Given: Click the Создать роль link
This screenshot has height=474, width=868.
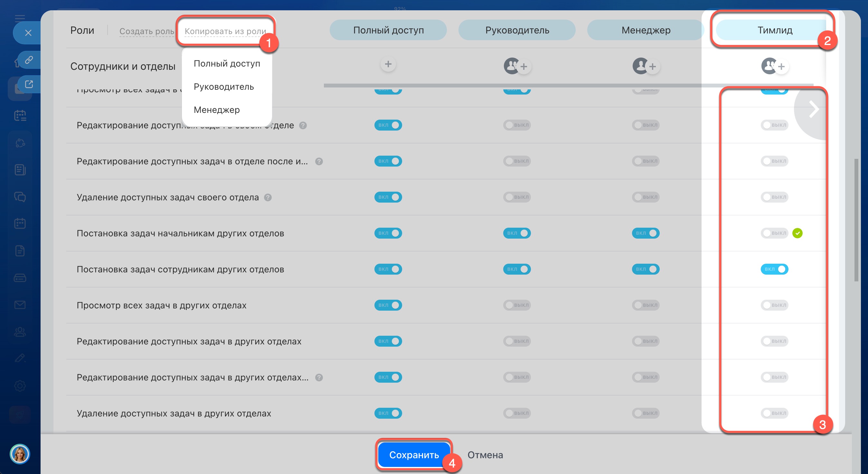Looking at the screenshot, I should coord(146,31).
